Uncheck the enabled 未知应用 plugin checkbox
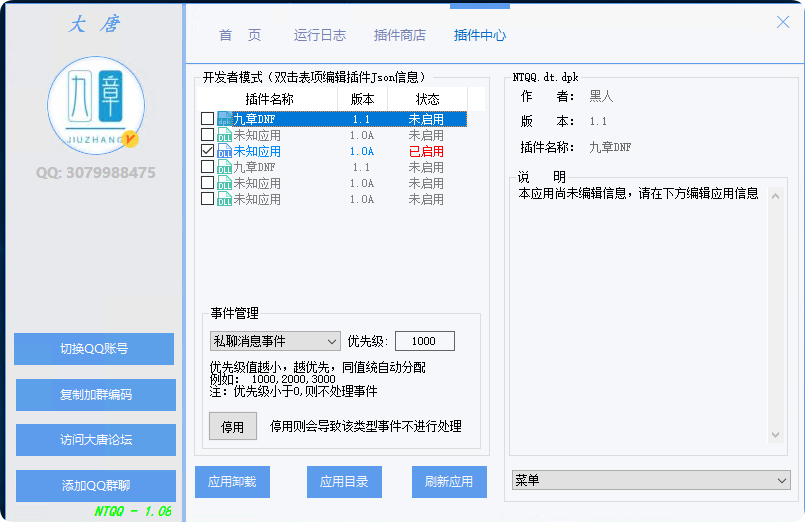 [x=207, y=151]
